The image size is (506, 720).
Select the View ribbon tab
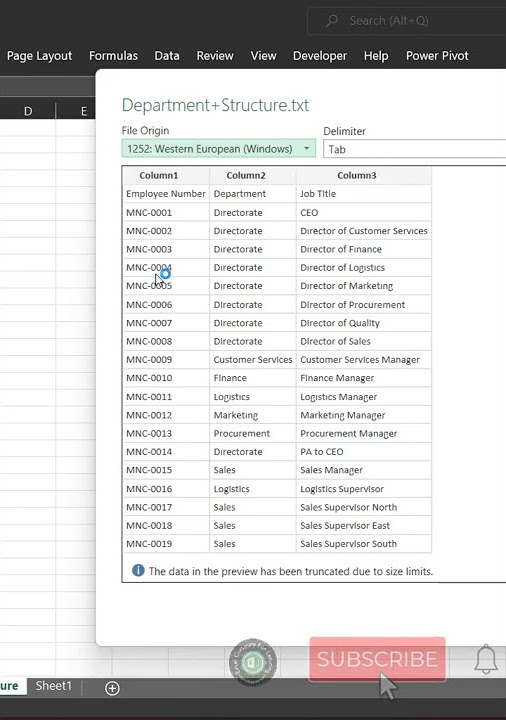point(264,56)
